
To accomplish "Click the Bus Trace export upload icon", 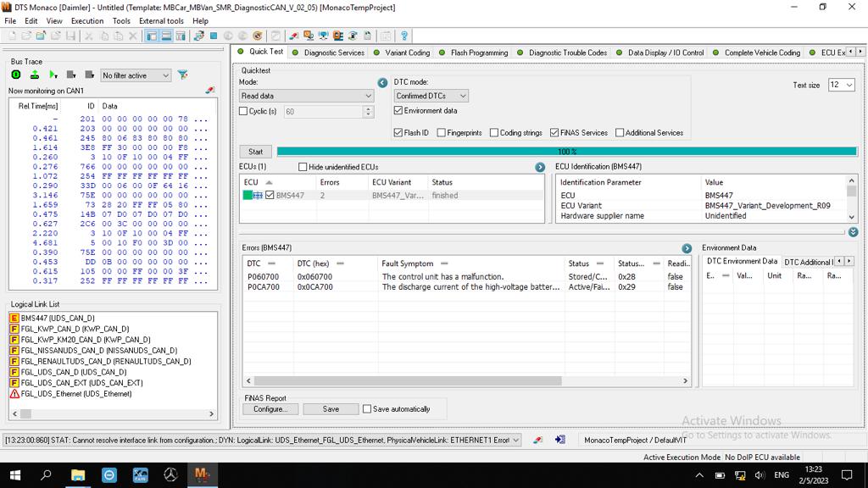I will (34, 75).
